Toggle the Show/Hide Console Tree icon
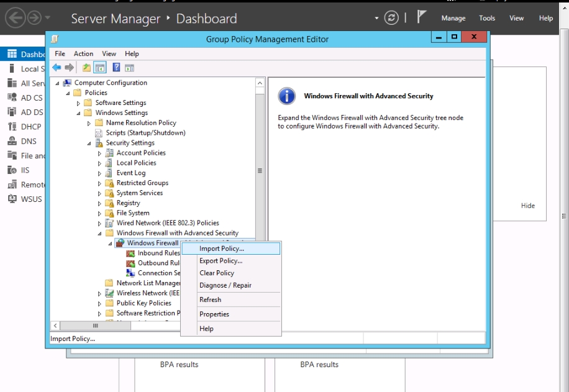This screenshot has height=392, width=569. (100, 68)
